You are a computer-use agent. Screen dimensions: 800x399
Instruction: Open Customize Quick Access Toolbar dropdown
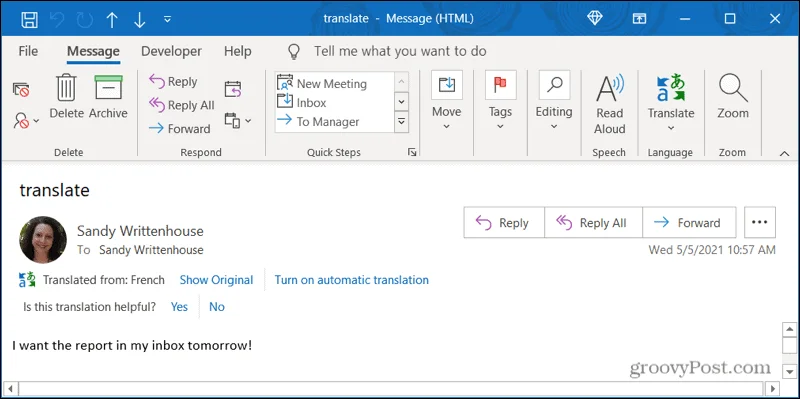167,19
